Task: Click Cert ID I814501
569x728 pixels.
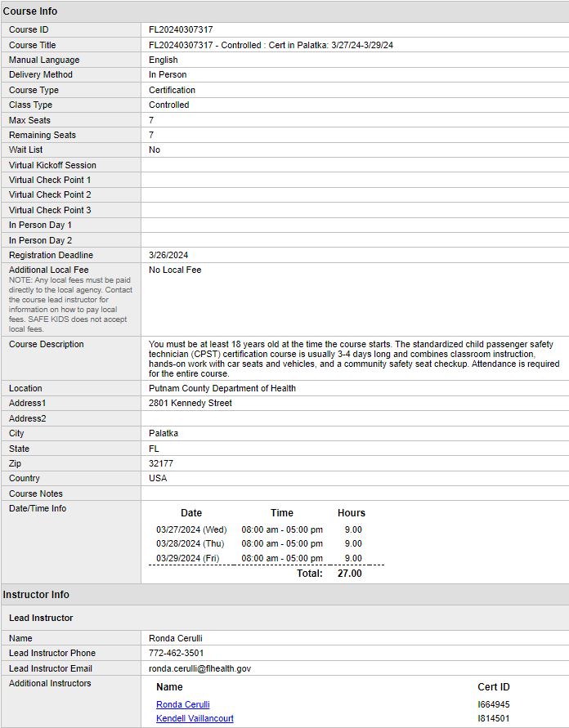Action: pyautogui.click(x=493, y=718)
